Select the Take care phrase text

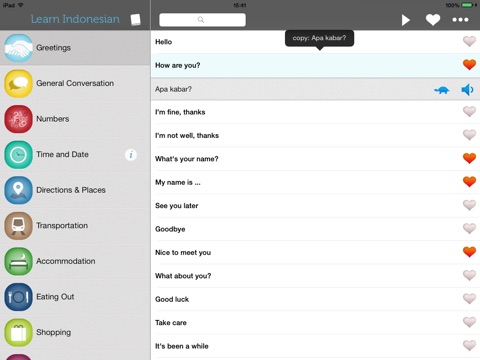171,323
